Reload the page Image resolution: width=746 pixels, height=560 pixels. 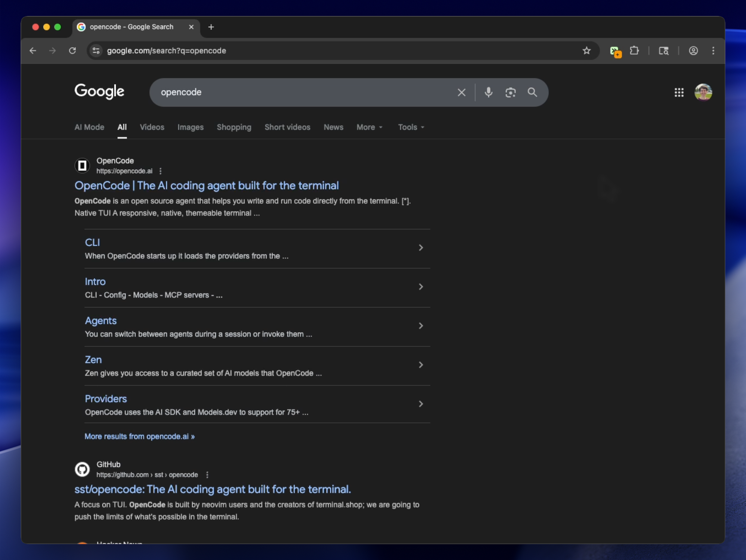click(x=72, y=51)
